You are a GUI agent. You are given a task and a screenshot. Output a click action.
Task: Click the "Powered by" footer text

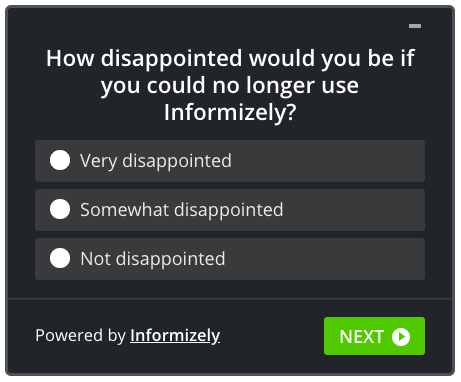click(x=81, y=335)
